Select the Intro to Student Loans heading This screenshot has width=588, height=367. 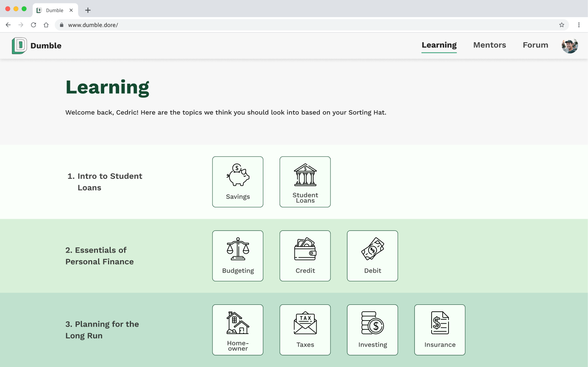(105, 182)
